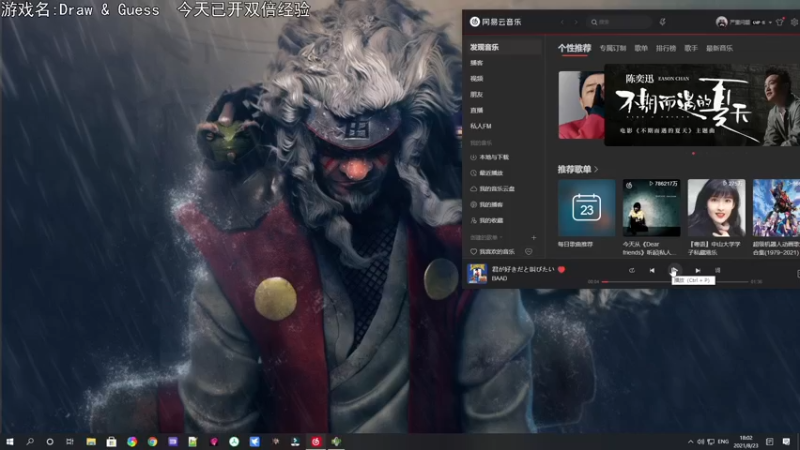Image resolution: width=800 pixels, height=450 pixels.
Task: Skip to the previous track
Action: click(x=652, y=270)
